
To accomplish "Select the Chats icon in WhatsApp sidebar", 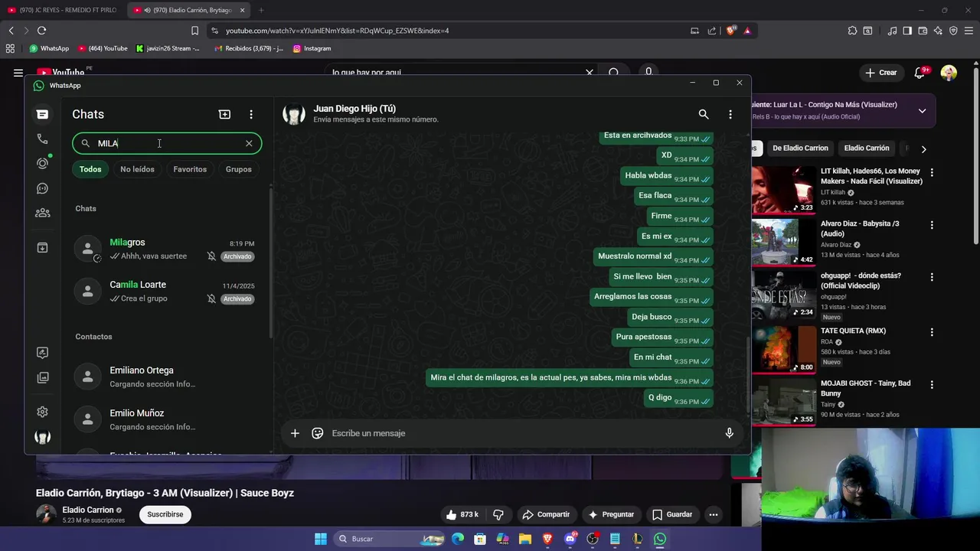I will 42,114.
